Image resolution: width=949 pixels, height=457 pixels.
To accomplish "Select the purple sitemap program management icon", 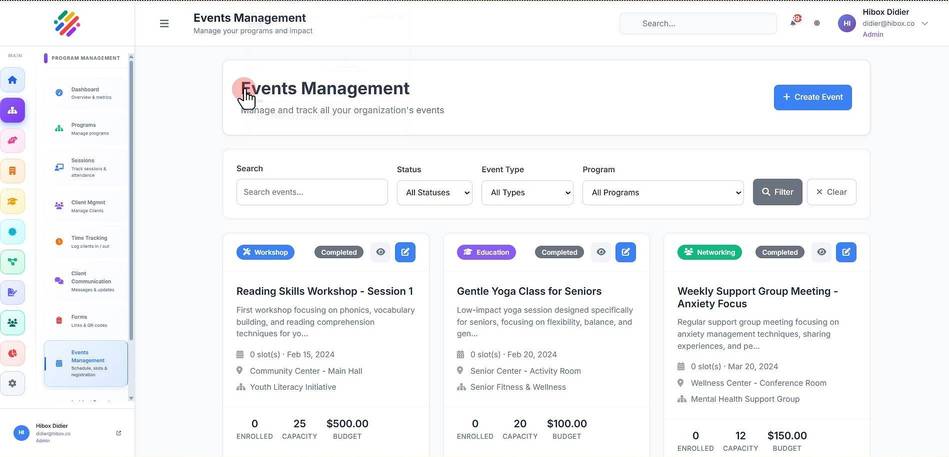I will pos(12,110).
